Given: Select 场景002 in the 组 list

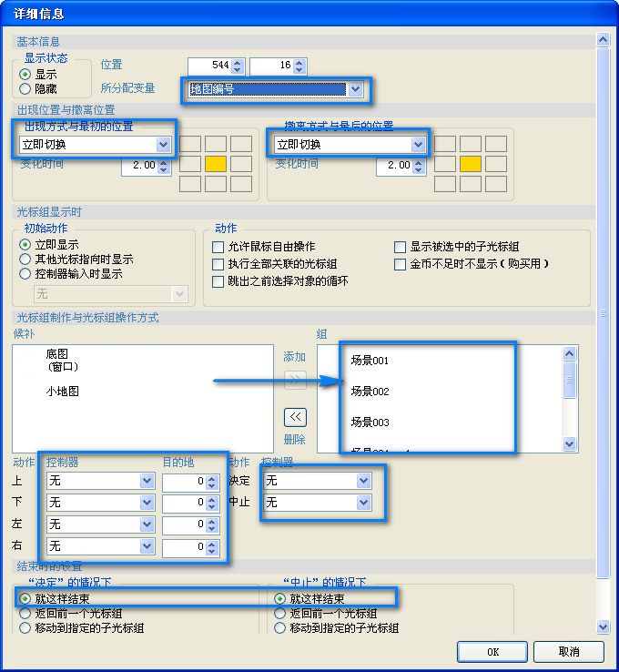Looking at the screenshot, I should 370,392.
